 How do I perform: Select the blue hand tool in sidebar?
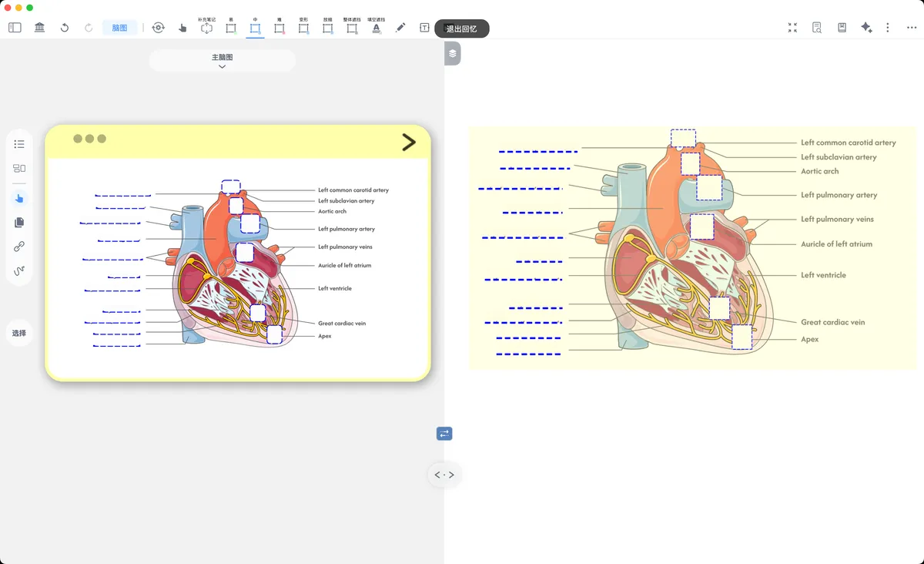19,198
